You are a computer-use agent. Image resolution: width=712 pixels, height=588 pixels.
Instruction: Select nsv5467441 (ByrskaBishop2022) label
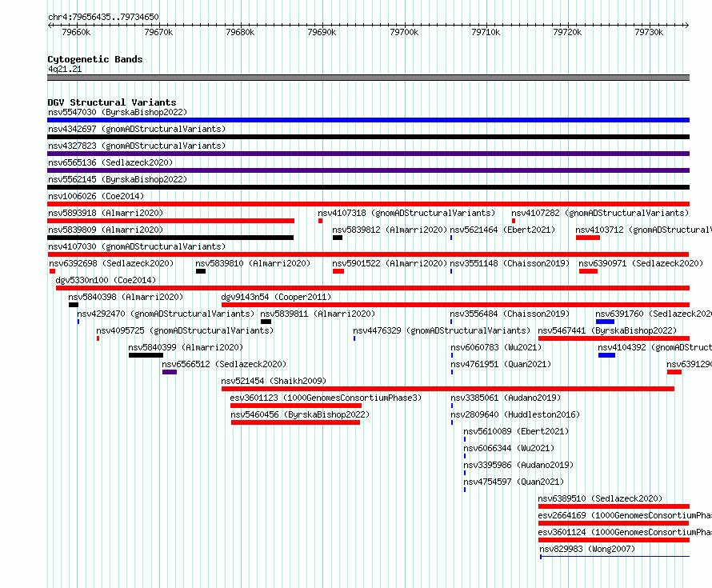click(607, 330)
